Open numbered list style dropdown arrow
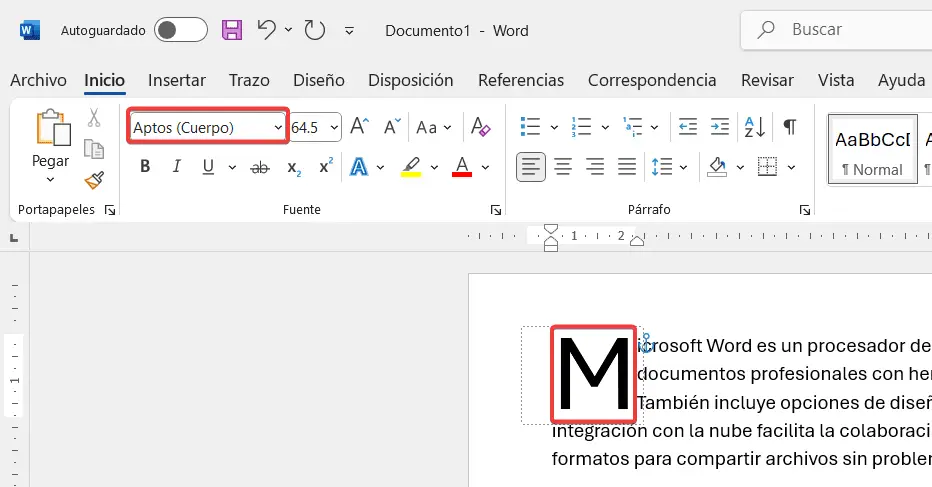The width and height of the screenshot is (932, 487). pos(605,127)
